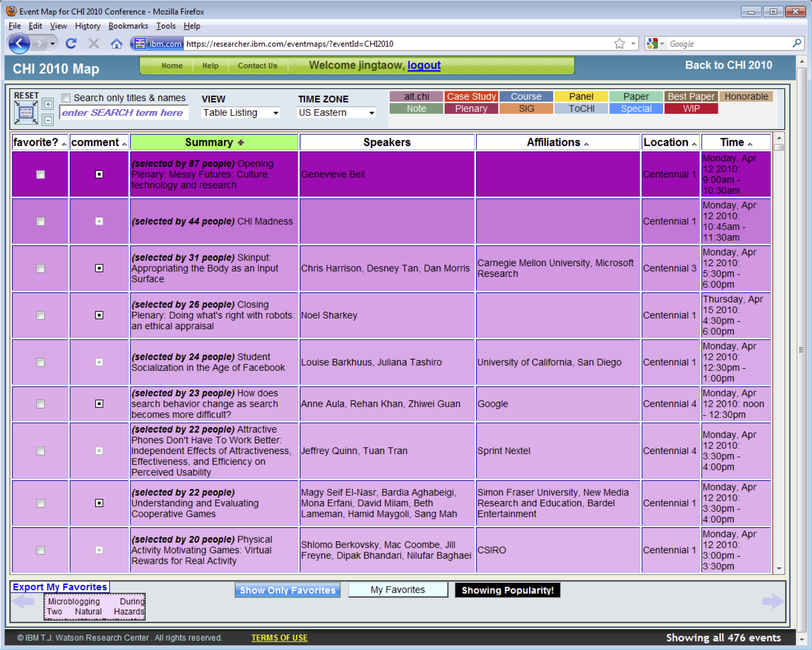Click the RESET view icon
812x650 pixels.
click(26, 112)
